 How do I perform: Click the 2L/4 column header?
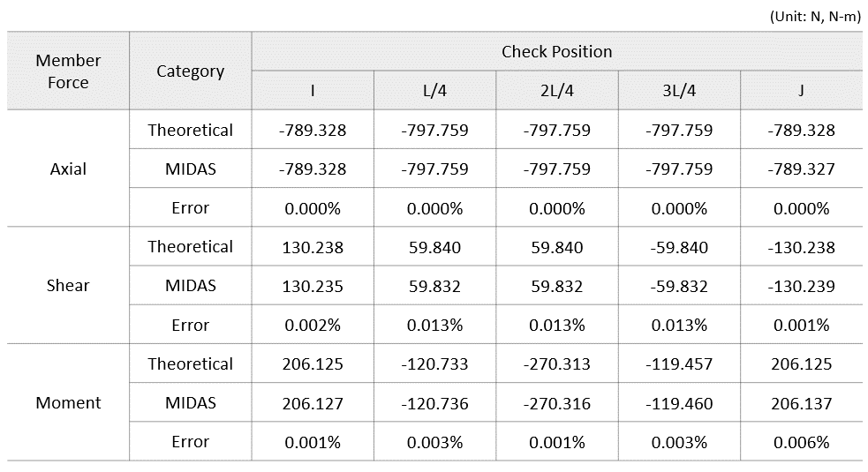556,91
